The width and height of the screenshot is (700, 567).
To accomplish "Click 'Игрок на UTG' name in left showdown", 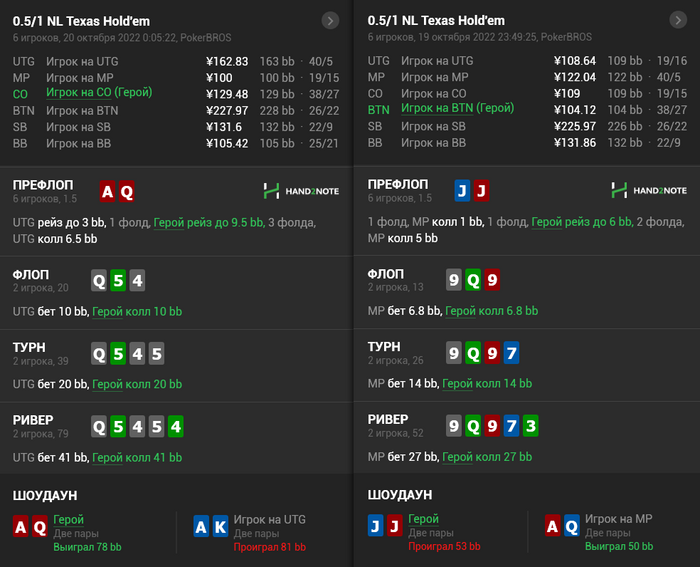I will [x=270, y=520].
